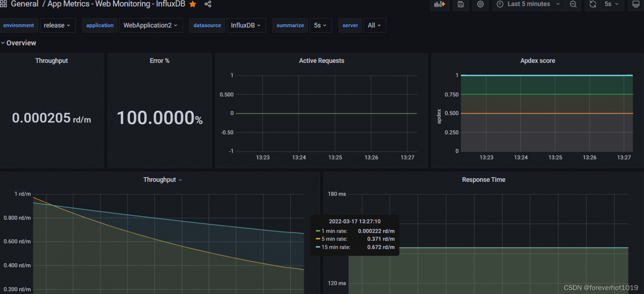Select a different datasource from InfluxDB dropdown

(246, 25)
